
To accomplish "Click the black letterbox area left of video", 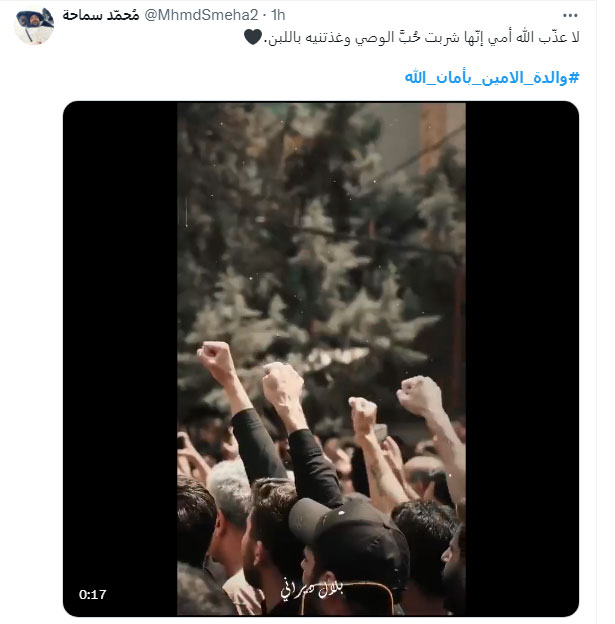I will [x=120, y=358].
